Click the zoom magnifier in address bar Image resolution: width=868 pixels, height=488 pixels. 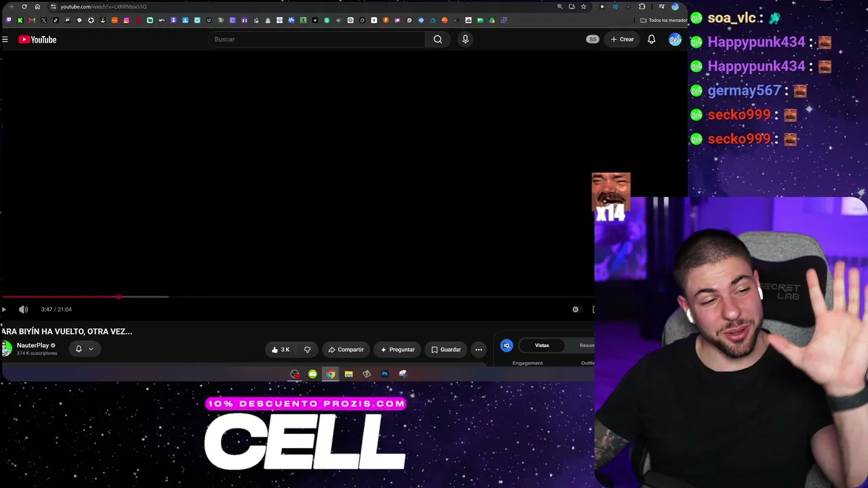[x=559, y=7]
